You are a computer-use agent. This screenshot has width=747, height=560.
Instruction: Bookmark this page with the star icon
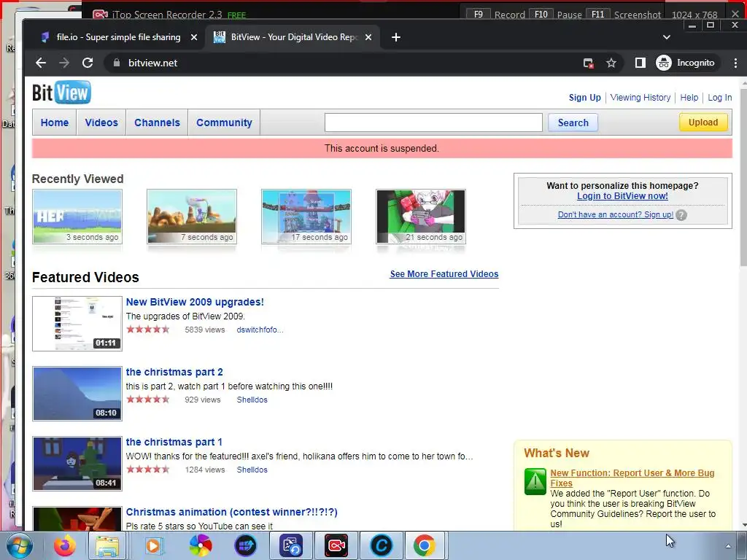click(611, 63)
